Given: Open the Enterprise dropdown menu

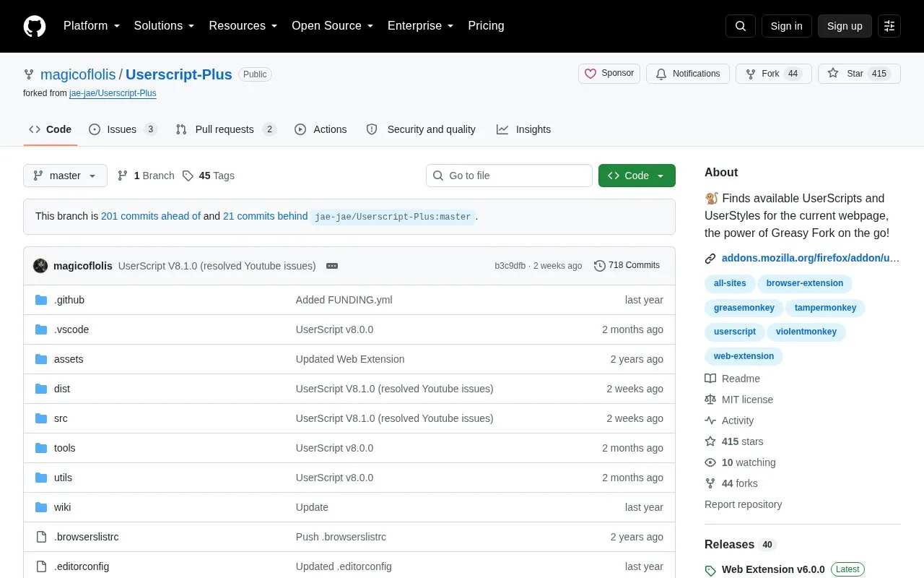Looking at the screenshot, I should pos(421,26).
